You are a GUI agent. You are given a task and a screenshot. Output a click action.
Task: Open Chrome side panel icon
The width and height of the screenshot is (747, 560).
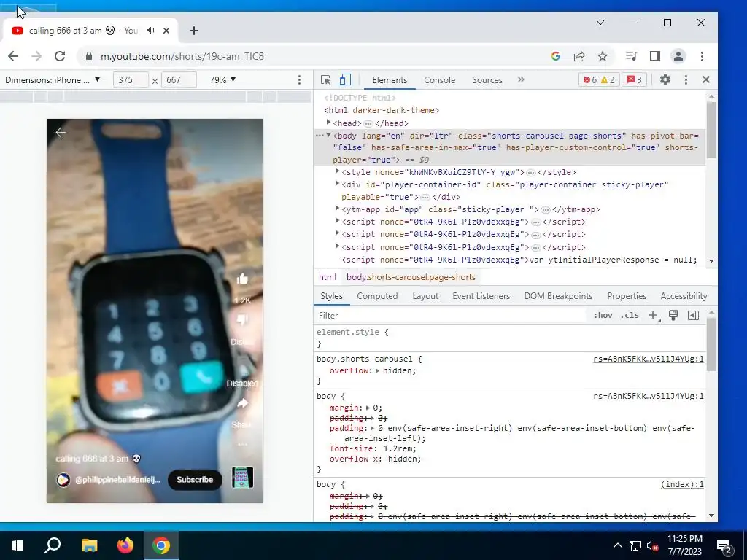tap(655, 56)
